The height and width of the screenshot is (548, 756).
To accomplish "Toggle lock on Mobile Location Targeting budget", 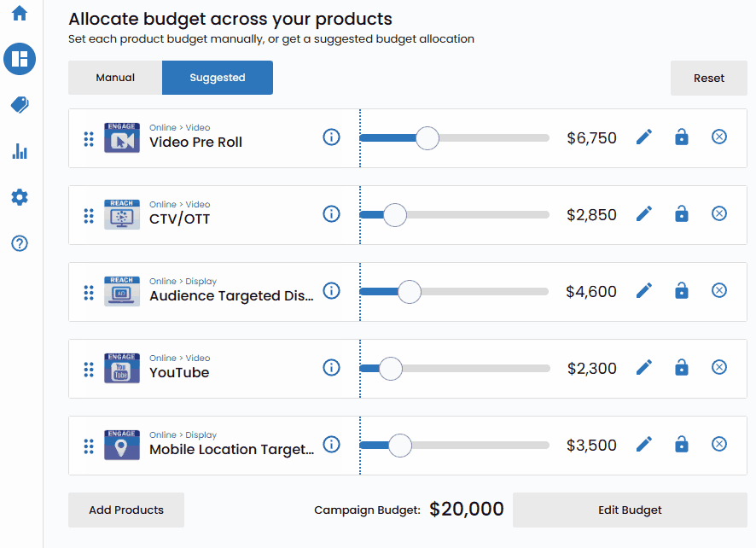I will pyautogui.click(x=682, y=445).
